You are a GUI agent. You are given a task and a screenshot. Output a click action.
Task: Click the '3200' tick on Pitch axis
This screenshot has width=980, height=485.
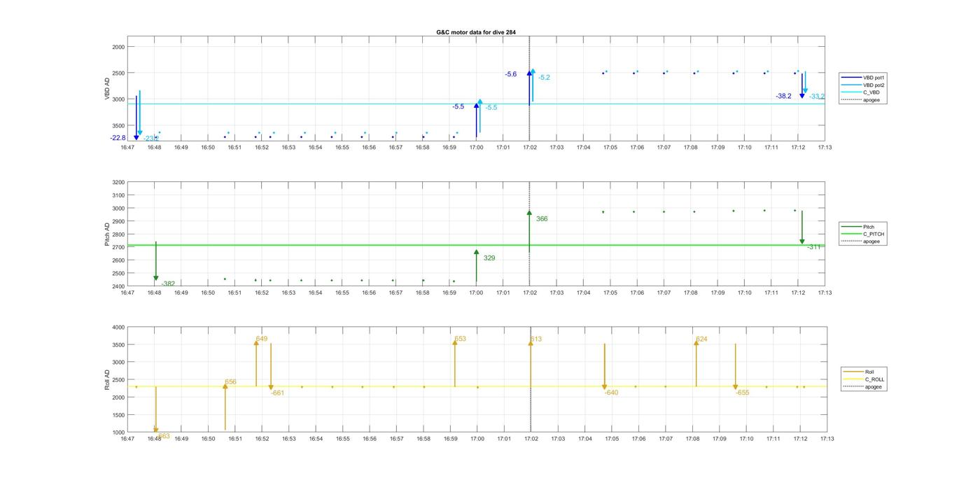tap(118, 182)
